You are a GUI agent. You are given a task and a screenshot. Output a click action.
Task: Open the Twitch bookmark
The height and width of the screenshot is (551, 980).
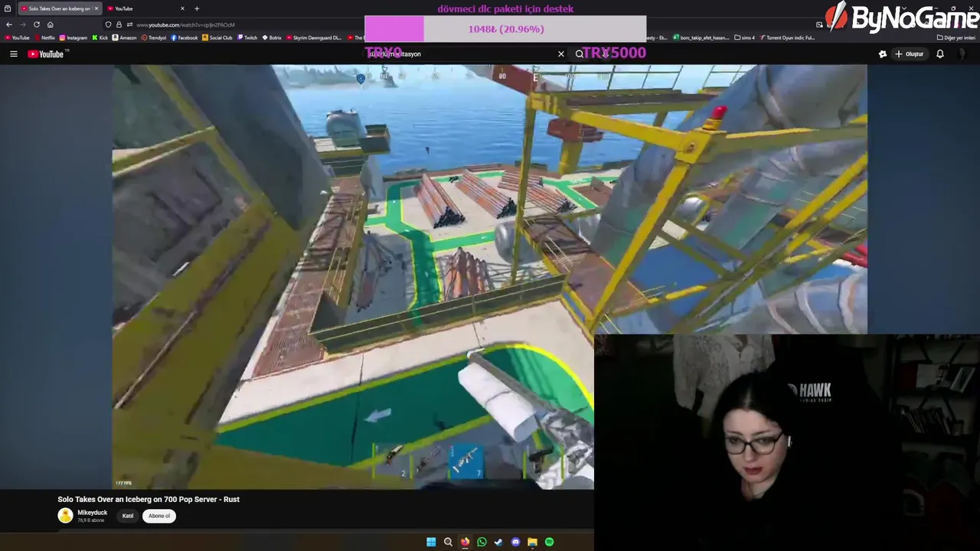(247, 37)
